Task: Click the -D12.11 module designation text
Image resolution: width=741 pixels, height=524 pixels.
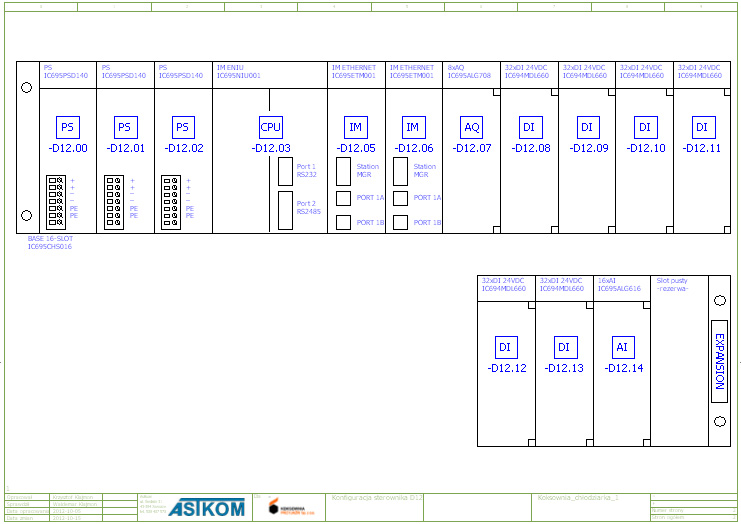Action: click(x=701, y=148)
